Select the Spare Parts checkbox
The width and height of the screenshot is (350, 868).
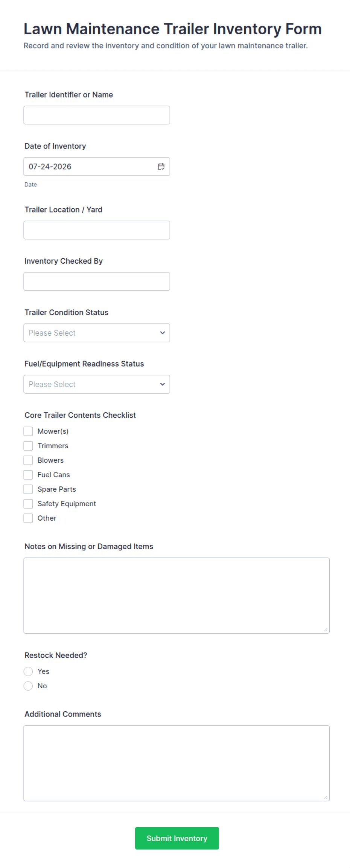[28, 489]
